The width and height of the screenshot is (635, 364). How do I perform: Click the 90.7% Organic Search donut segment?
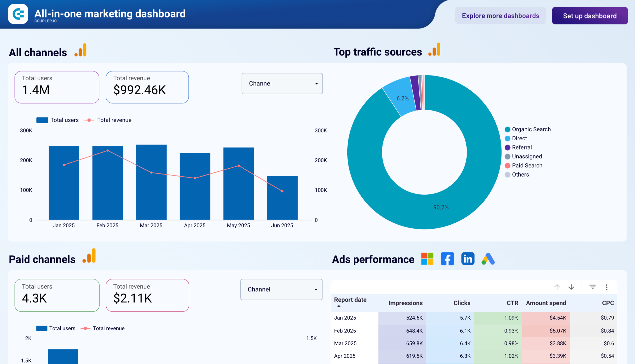coord(441,207)
